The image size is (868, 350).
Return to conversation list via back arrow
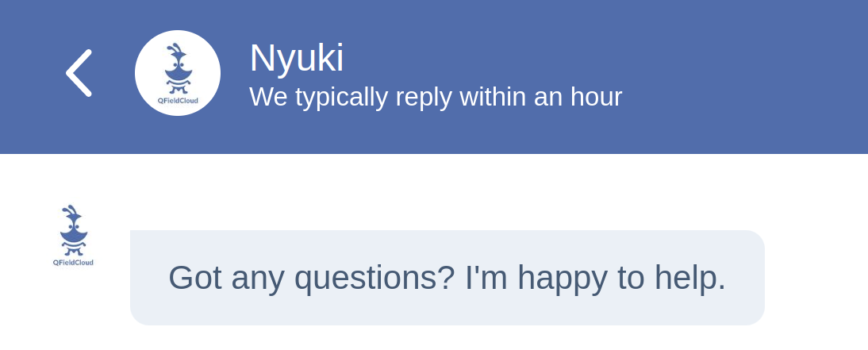pyautogui.click(x=79, y=72)
